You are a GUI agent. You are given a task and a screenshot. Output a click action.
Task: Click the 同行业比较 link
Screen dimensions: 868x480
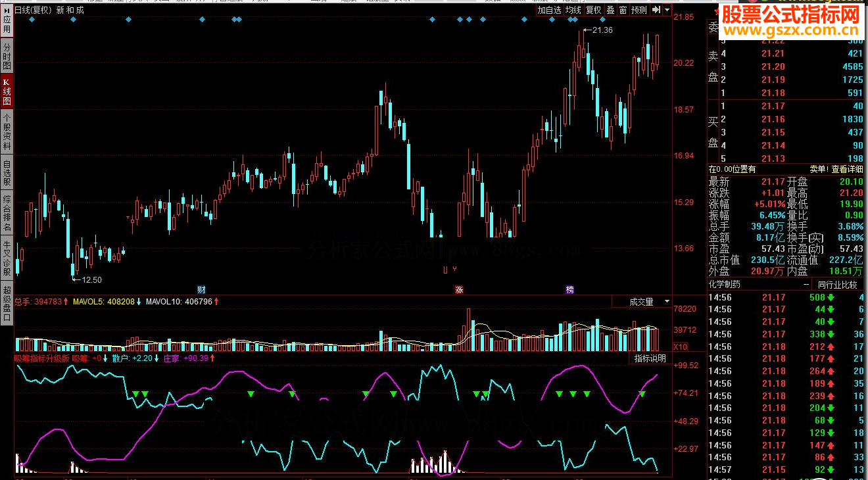click(837, 285)
